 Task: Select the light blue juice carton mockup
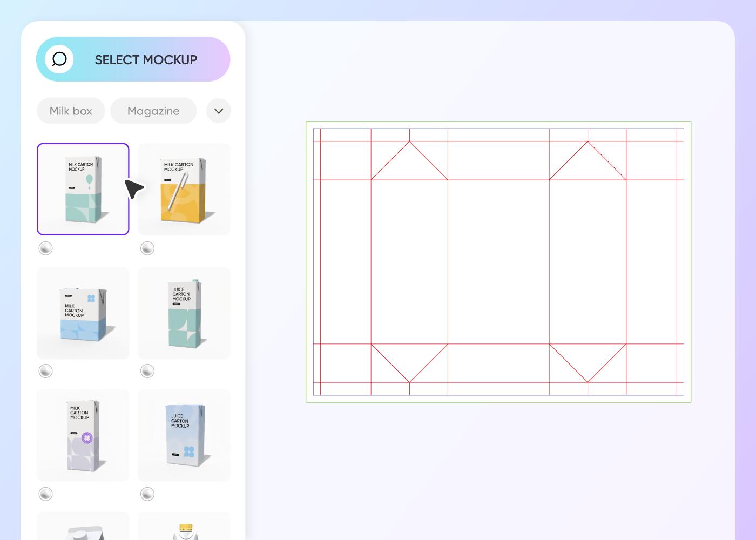click(x=184, y=435)
